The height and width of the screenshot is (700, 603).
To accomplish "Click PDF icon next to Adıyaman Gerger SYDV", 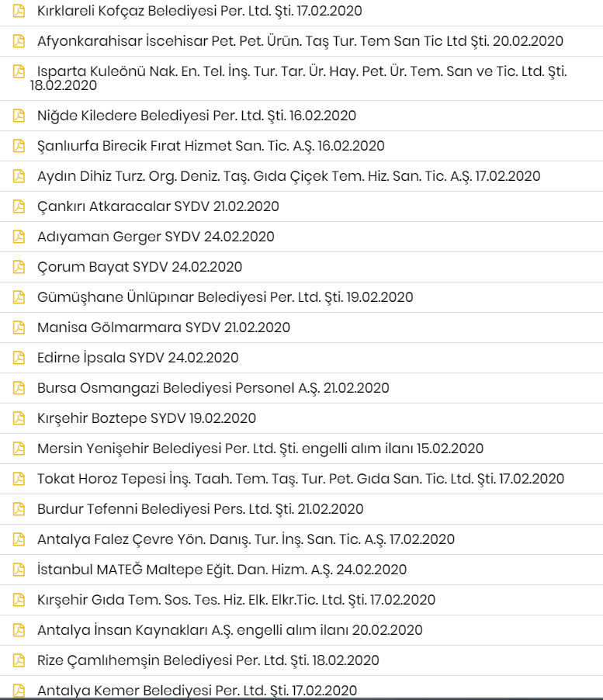I will (x=19, y=237).
